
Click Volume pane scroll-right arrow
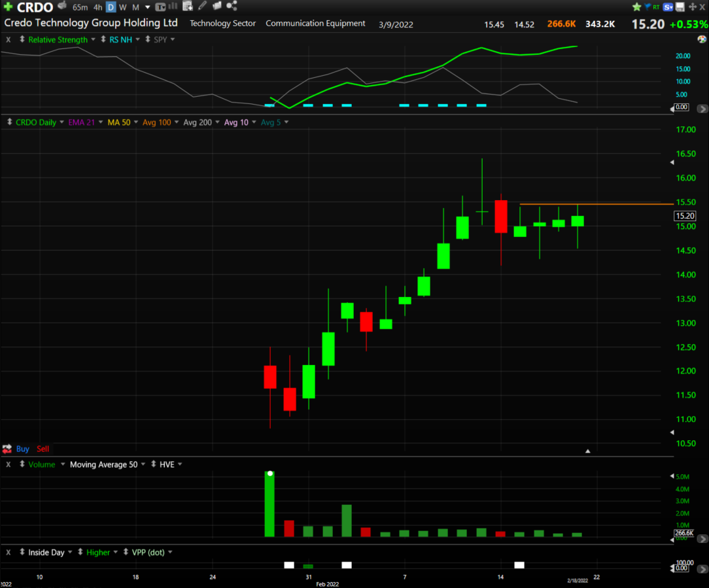point(702,539)
